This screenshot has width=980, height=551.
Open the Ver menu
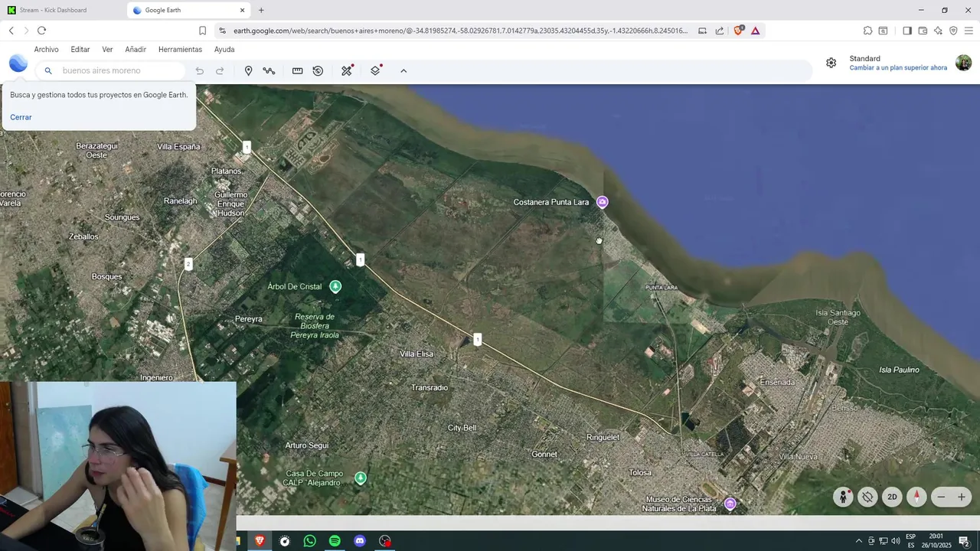coord(107,49)
